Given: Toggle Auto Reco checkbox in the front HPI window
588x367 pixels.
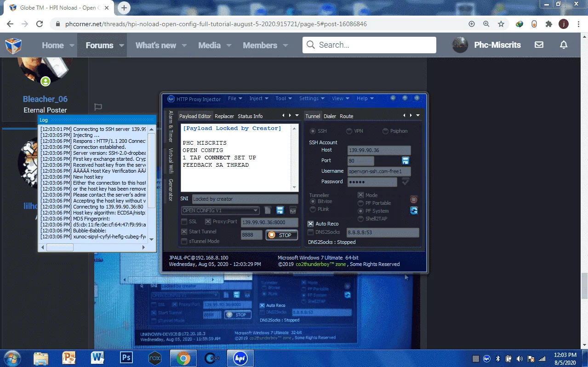Looking at the screenshot, I should (x=310, y=224).
